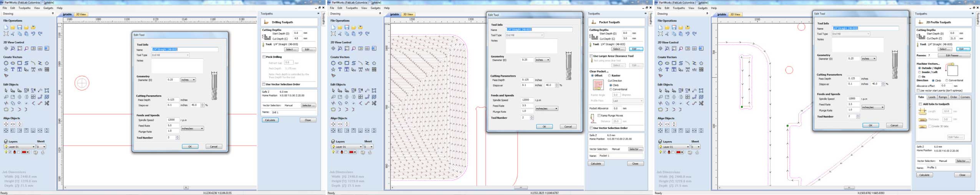This screenshot has height=195, width=980.
Task: Click Cancel in middle window's Edit Tool dialog
Action: tap(568, 127)
